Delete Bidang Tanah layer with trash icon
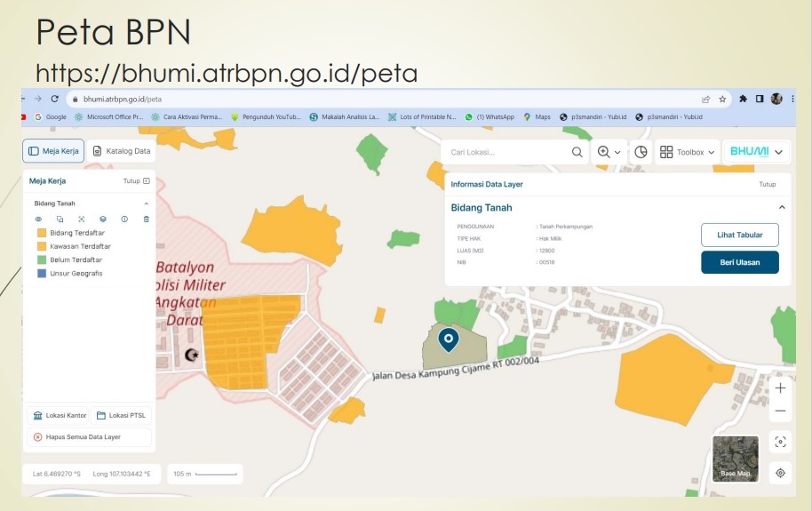Screen dimensions: 812x511 coord(147,219)
